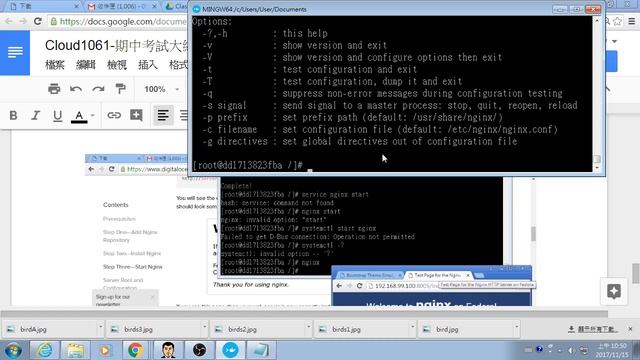Open the 100% zoom dropdown
Image resolution: width=640 pixels, height=360 pixels.
pos(161,89)
